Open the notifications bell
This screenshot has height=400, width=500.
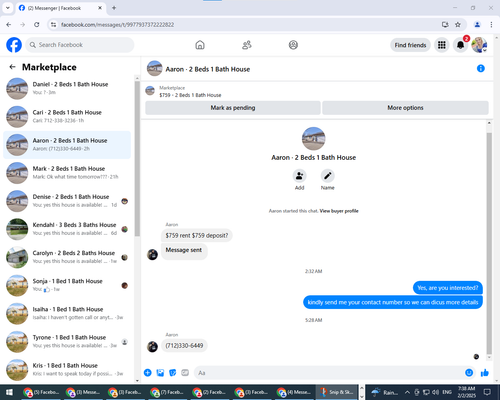pyautogui.click(x=460, y=45)
